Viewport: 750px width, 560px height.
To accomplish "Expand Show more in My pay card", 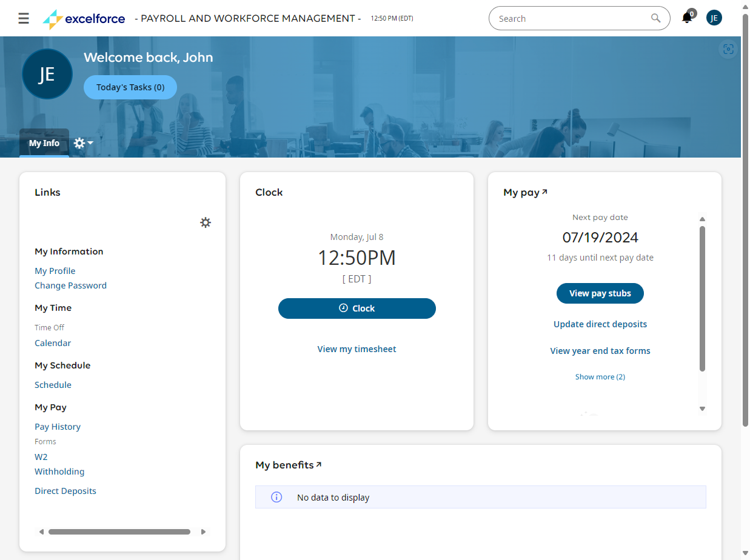I will point(600,376).
